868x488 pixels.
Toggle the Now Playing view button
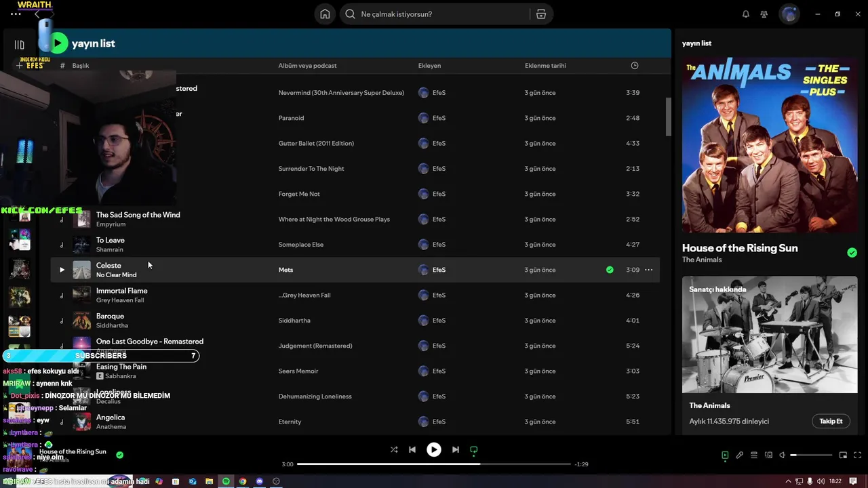[x=725, y=455]
